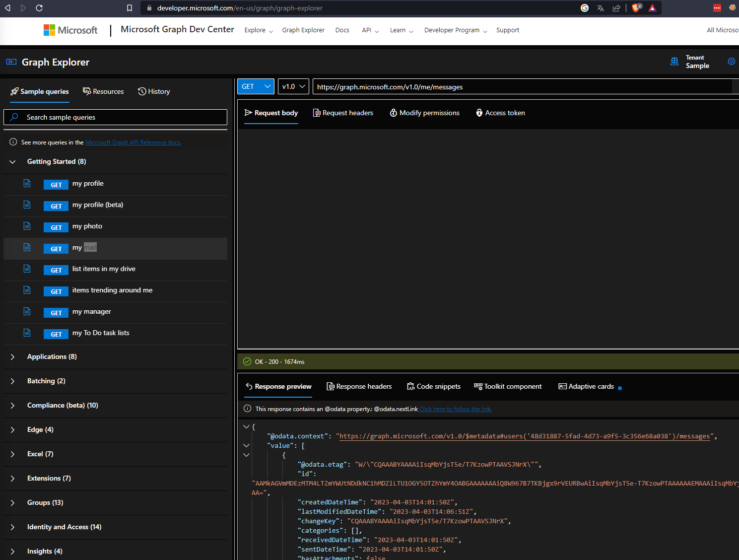Follow the odata.nextLink 'Click here' link

[x=455, y=409]
